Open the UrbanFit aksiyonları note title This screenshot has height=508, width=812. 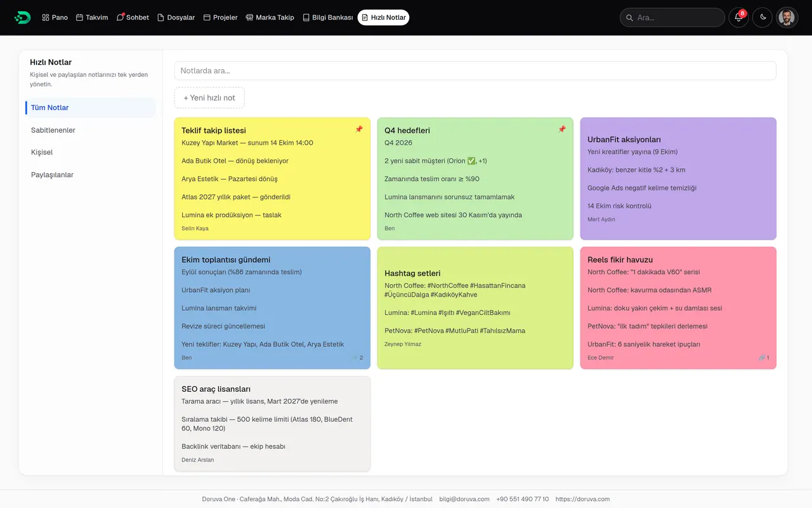(624, 139)
